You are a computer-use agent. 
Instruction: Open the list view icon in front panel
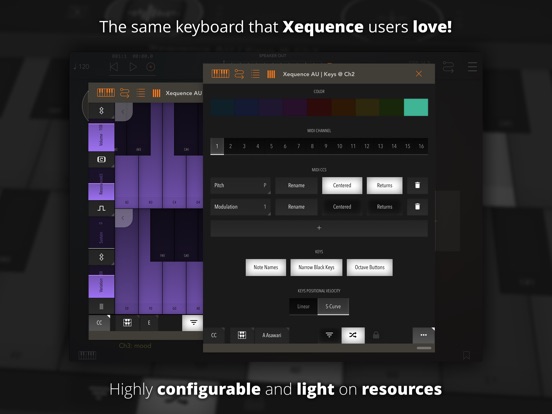pyautogui.click(x=256, y=74)
